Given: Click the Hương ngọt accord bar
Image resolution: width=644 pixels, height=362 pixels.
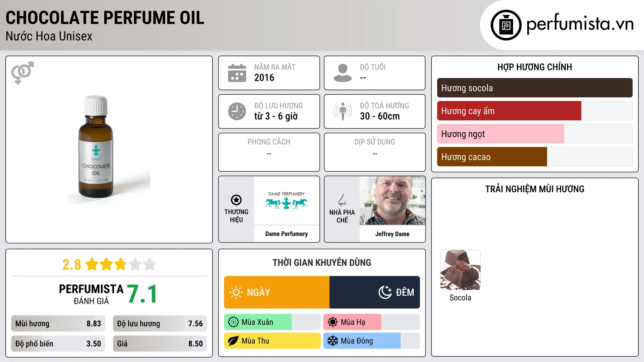Looking at the screenshot, I should click(535, 134).
